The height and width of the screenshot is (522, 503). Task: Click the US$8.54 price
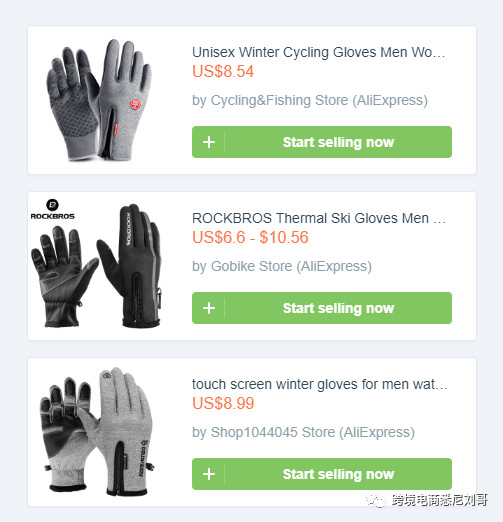(x=223, y=71)
